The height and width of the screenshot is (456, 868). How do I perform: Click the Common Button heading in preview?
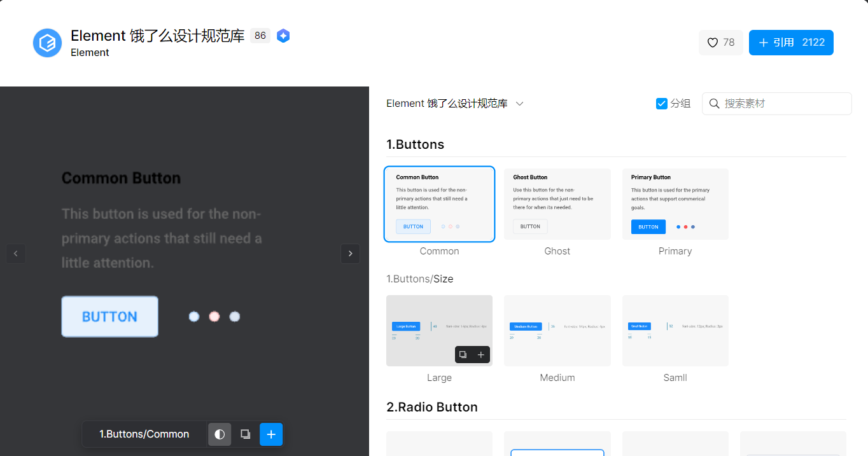click(121, 178)
